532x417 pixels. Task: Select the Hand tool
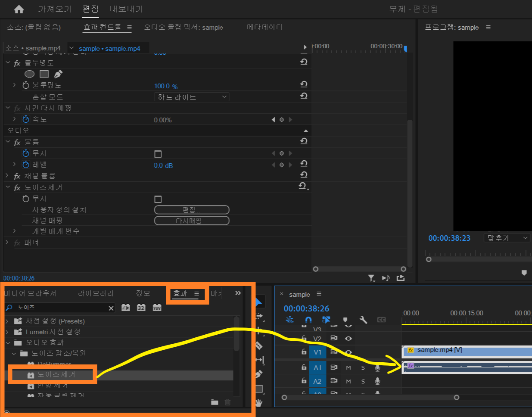pos(258,403)
